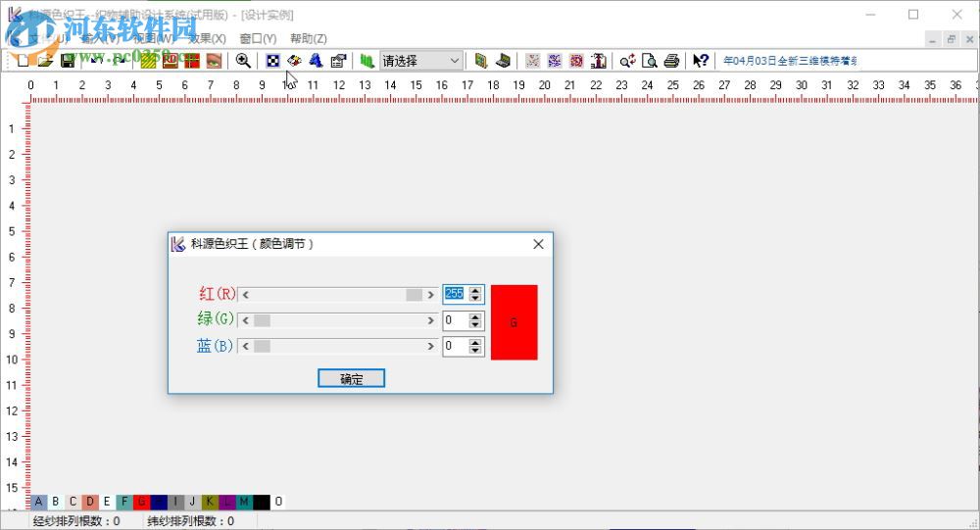The height and width of the screenshot is (530, 980).
Task: Click the spinner arrows beside blue value
Action: pos(475,346)
